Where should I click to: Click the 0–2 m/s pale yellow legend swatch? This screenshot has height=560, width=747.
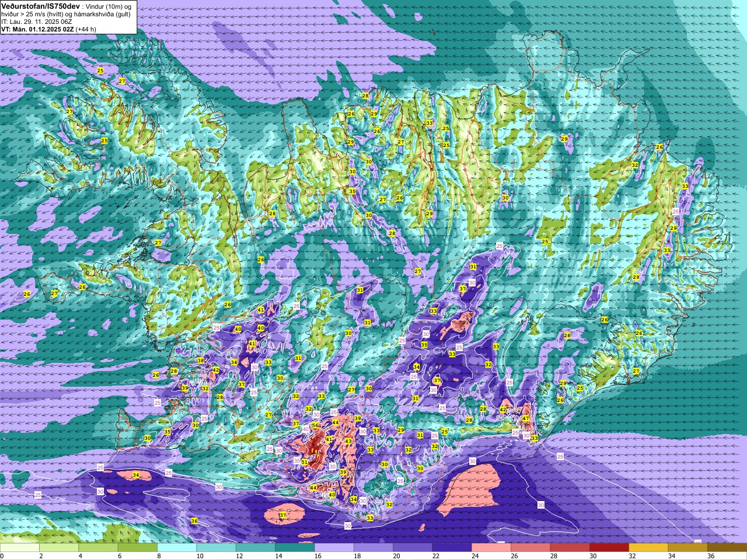tap(20, 548)
